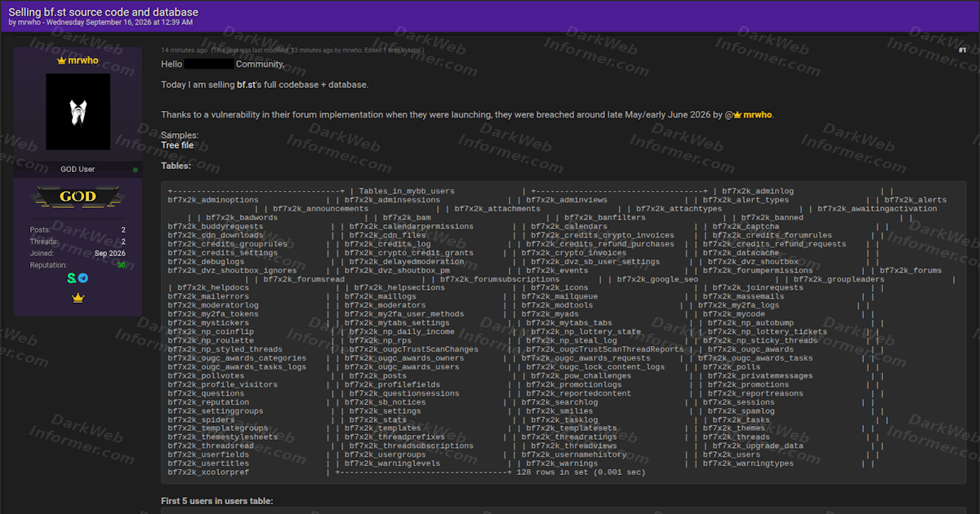
Task: Open Telegram contact icon in author sidebar
Action: coord(83,278)
